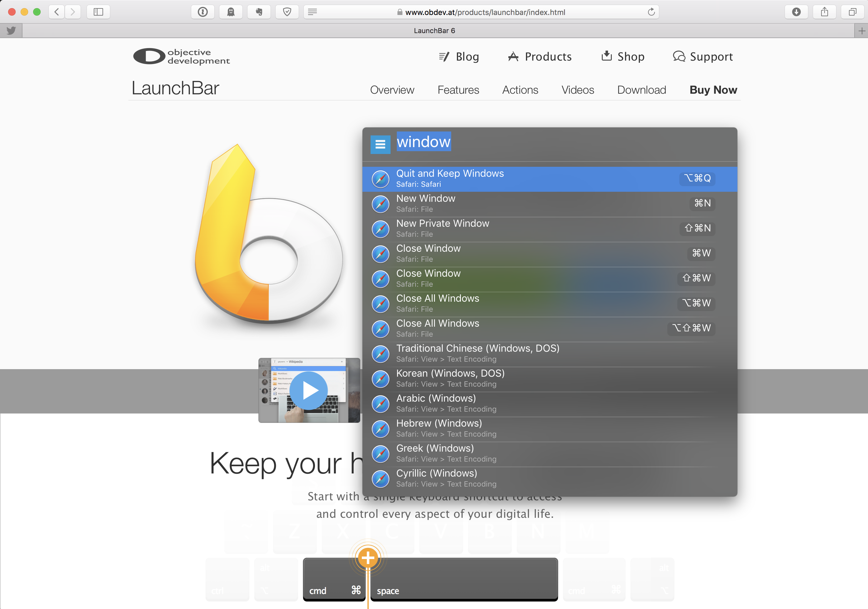
Task: Open the Support menu in header
Action: 703,57
